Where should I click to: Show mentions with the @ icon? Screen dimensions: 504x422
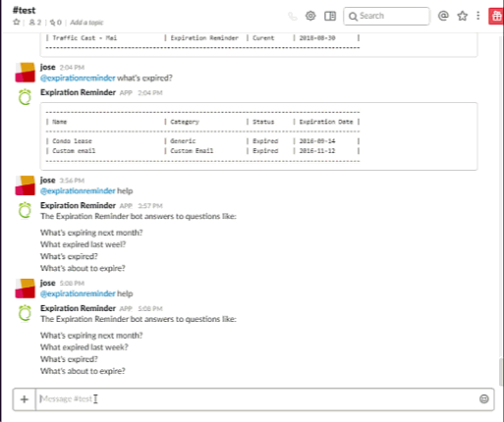(443, 16)
